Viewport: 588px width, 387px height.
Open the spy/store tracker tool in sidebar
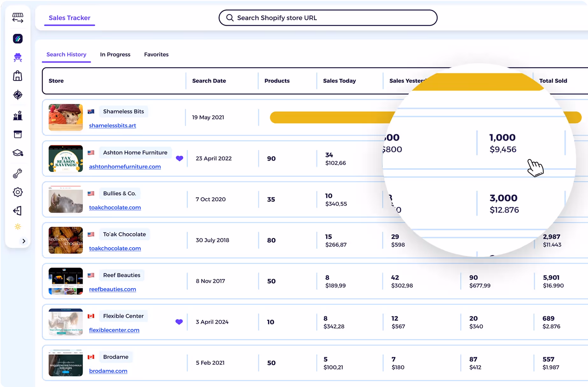pos(17,58)
